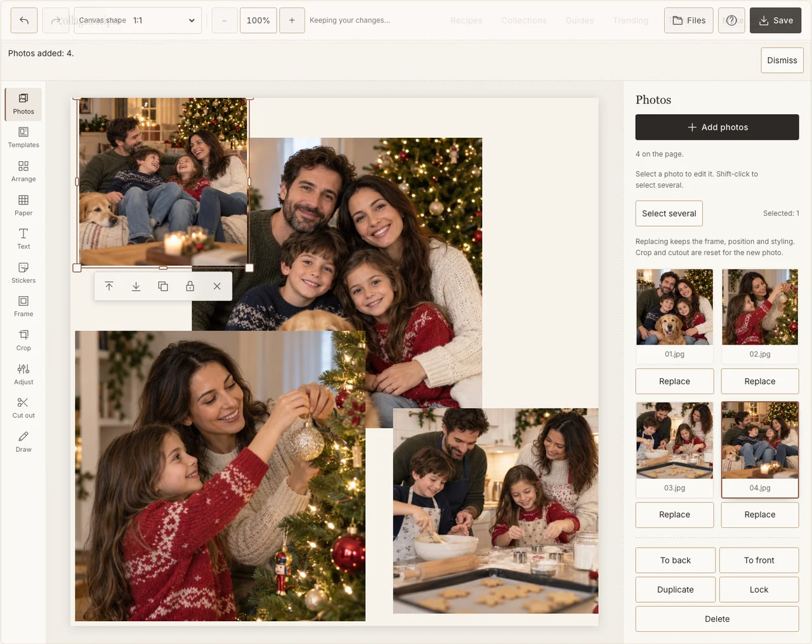The image size is (812, 644).
Task: Select the 03.jpg thumbnail
Action: click(675, 449)
